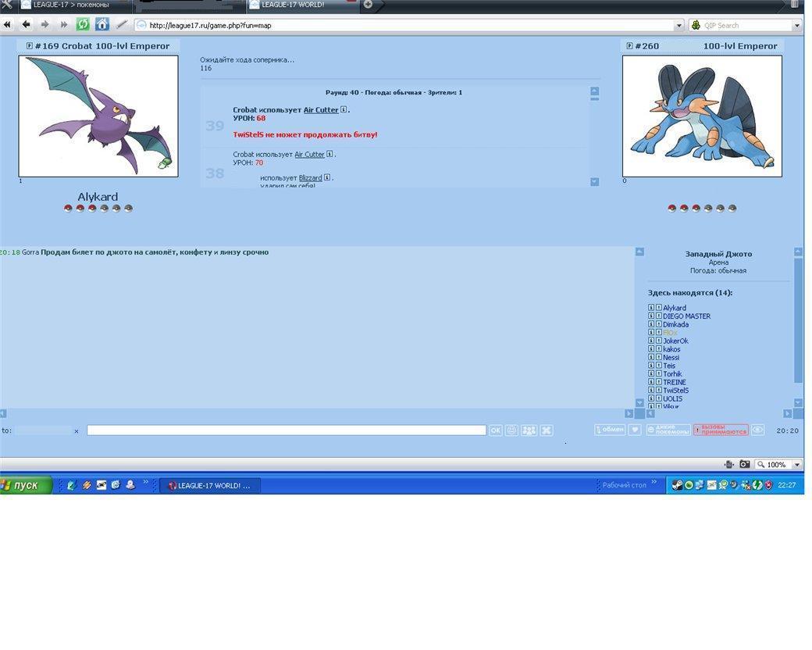Open the QIP Search engine dropdown

pos(797,26)
